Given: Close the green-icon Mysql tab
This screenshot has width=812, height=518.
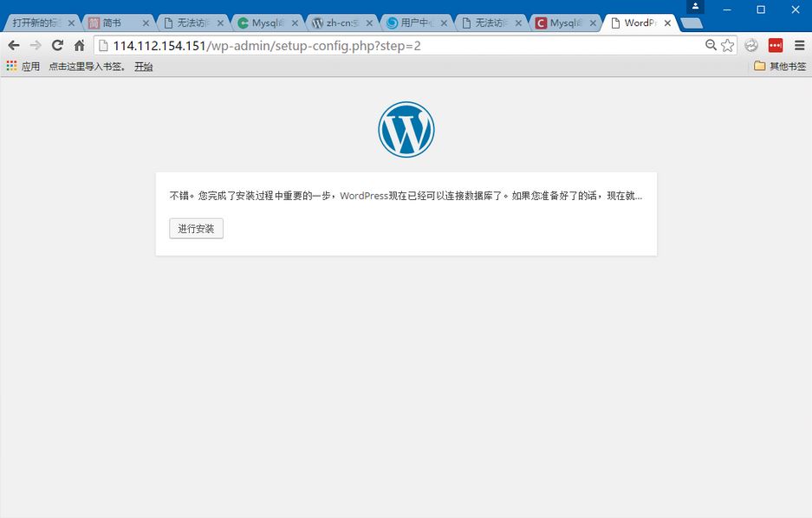Looking at the screenshot, I should (x=296, y=23).
